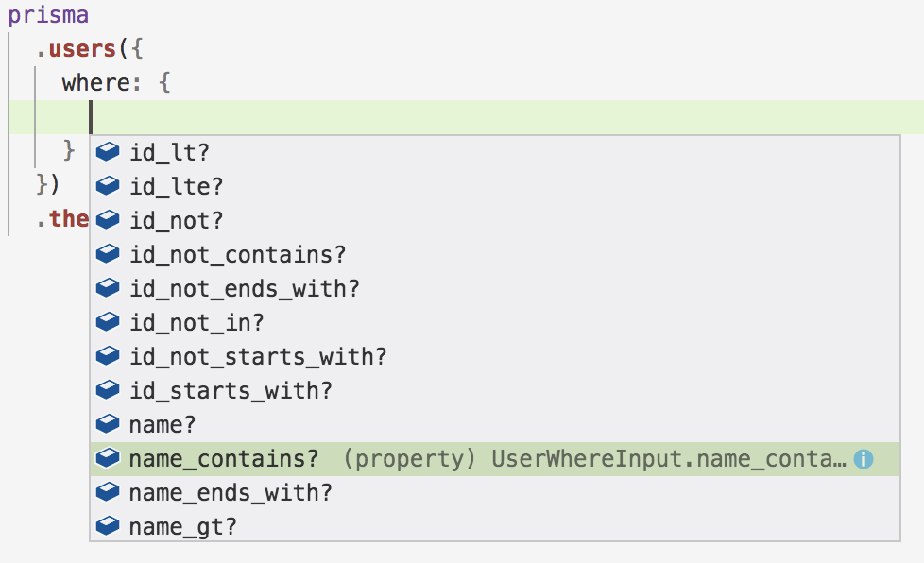924x563 pixels.
Task: Click property icon beside id_starts_with?
Action: pos(108,390)
